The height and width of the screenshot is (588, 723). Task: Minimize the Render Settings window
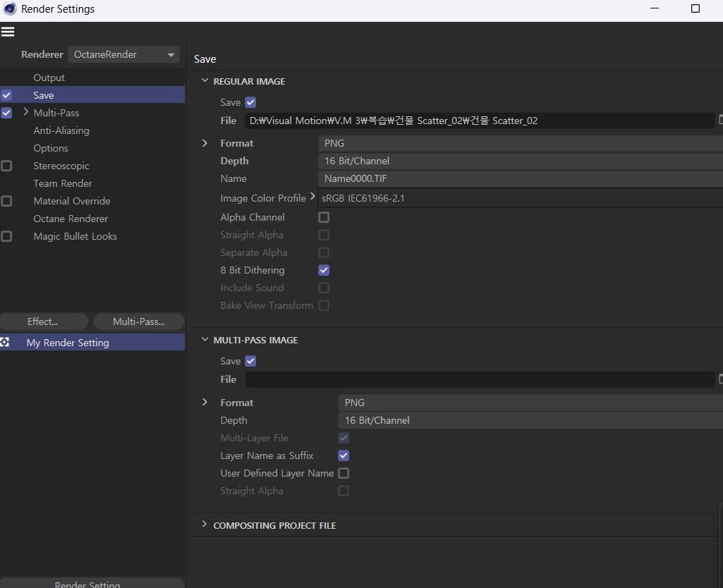pos(655,8)
